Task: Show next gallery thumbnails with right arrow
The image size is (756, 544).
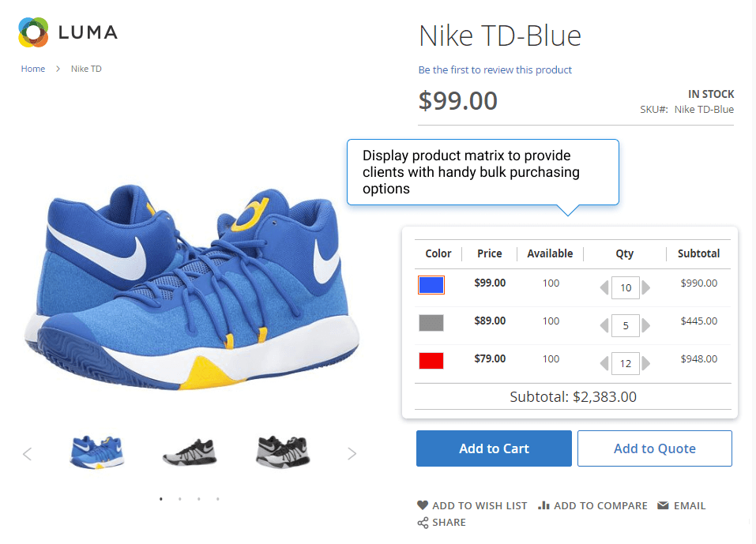Action: point(352,454)
